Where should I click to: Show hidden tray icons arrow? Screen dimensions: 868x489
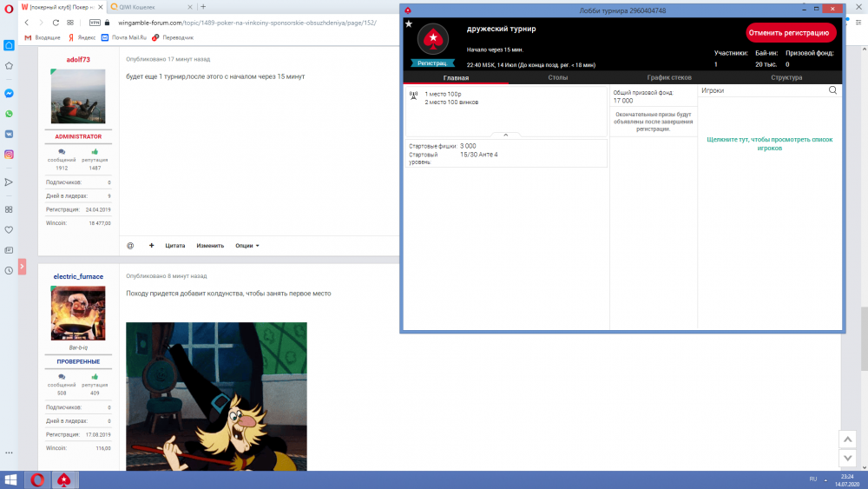(x=825, y=479)
